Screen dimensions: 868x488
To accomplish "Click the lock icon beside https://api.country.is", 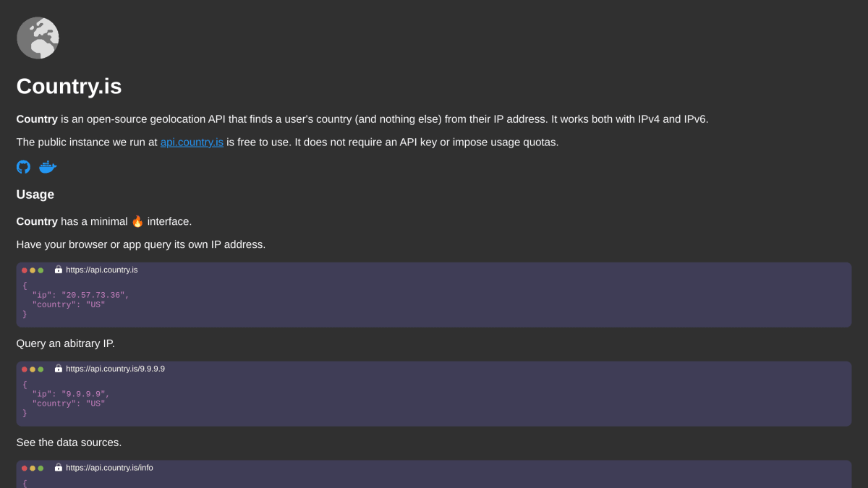I will coord(59,270).
